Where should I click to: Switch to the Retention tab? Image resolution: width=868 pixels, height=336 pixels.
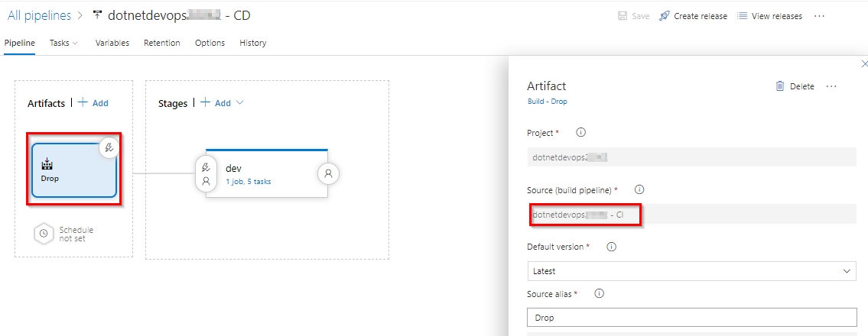click(x=161, y=43)
